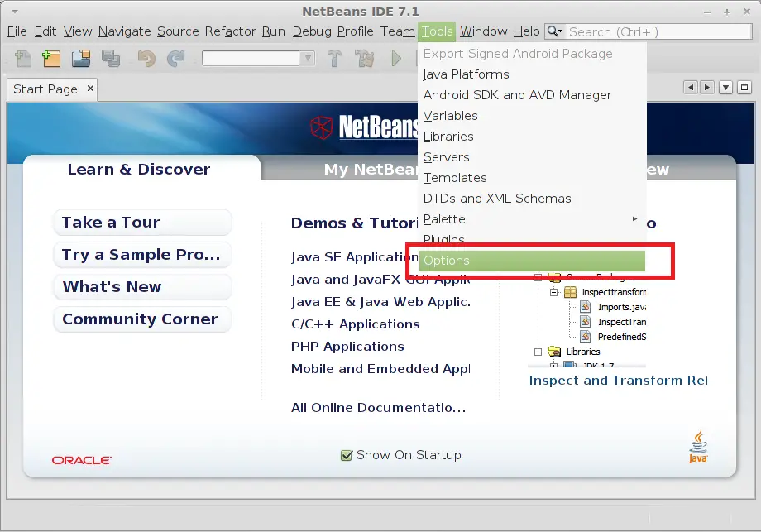Open DTDs and XML Schemas
Screen dimensions: 761x532
(532, 199)
